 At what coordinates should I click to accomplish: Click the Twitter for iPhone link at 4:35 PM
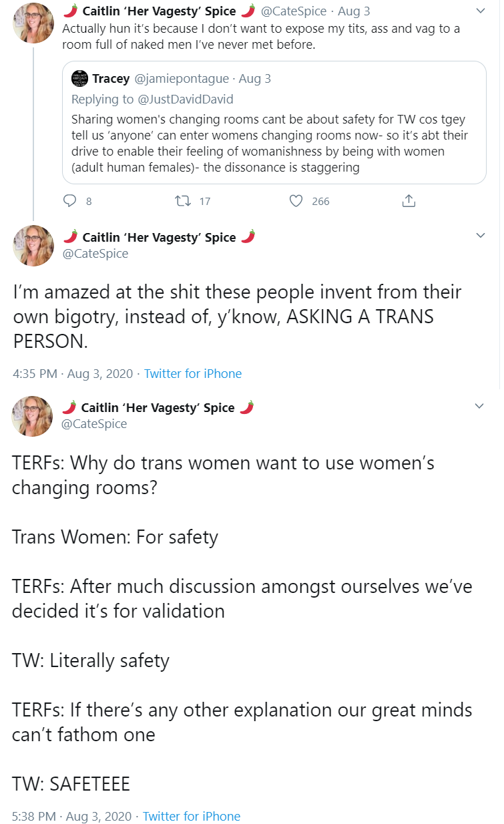coord(193,374)
